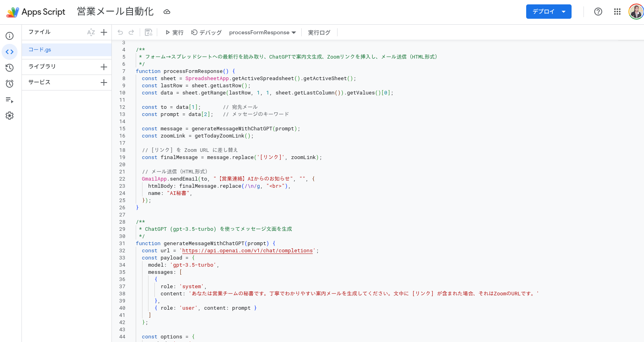Open Project History clock icon
This screenshot has height=342, width=644.
pyautogui.click(x=10, y=68)
